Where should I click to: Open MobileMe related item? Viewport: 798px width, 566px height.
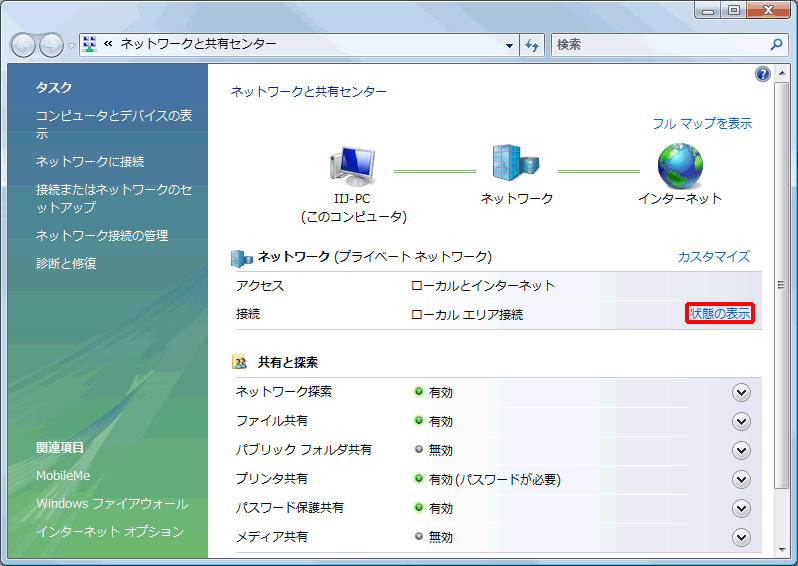pos(63,476)
